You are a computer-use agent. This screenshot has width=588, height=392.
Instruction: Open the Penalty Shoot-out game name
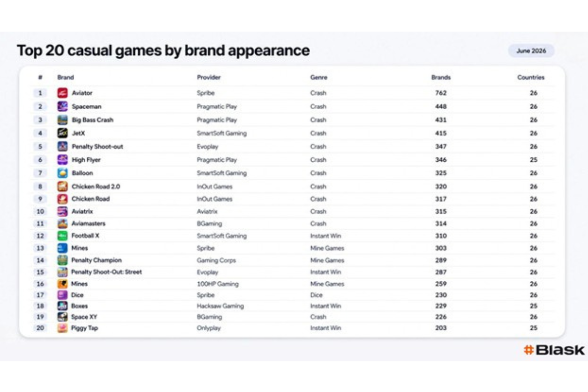98,147
